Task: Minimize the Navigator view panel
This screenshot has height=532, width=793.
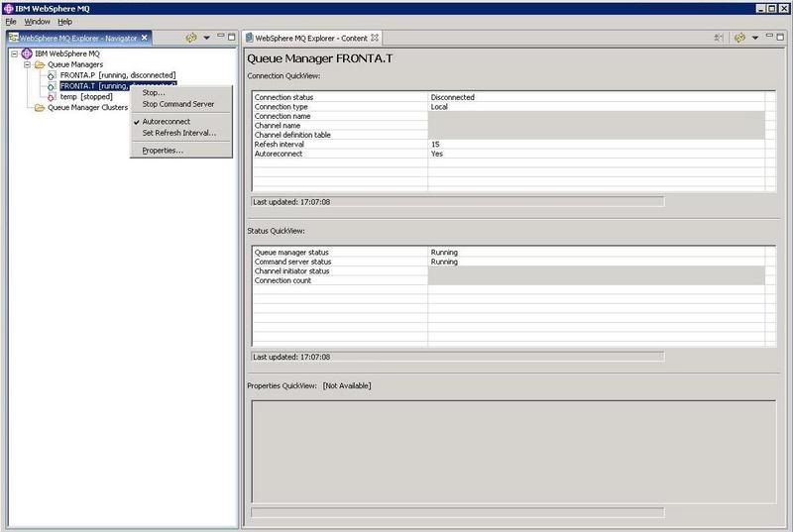Action: pos(220,36)
